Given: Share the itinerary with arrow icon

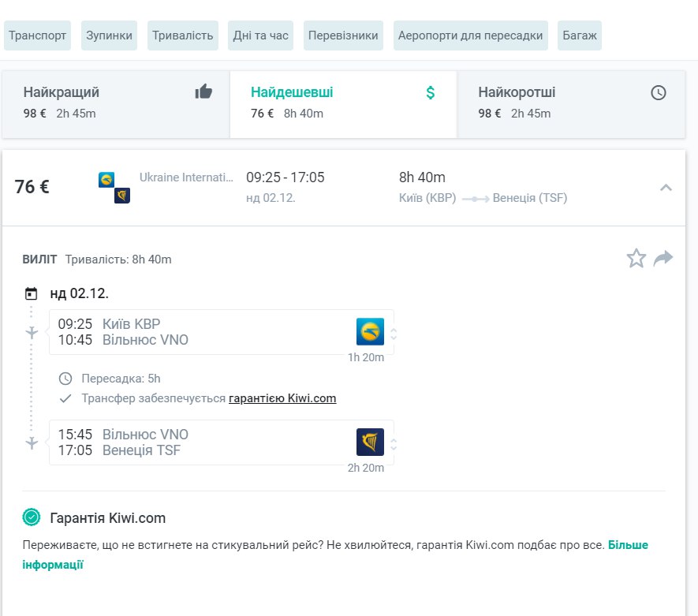Looking at the screenshot, I should click(663, 258).
